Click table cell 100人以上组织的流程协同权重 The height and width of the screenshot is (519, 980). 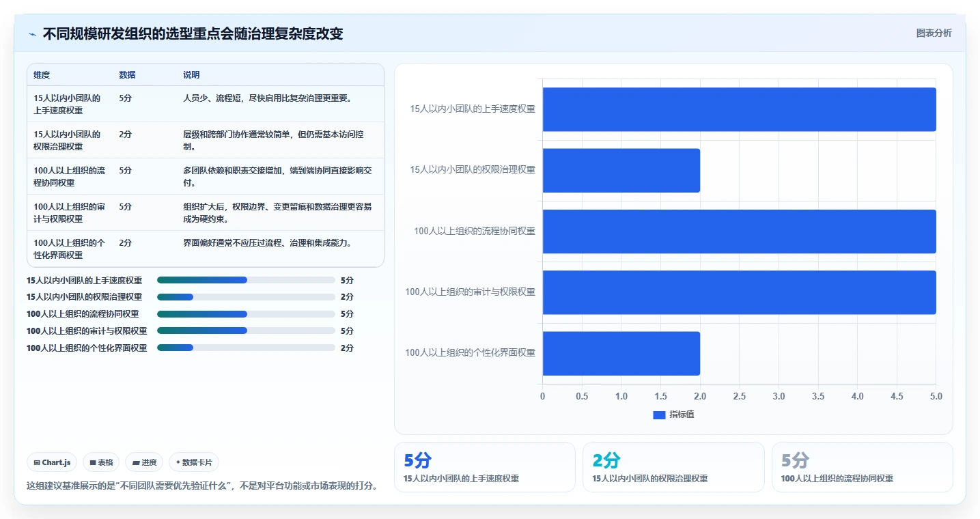(x=69, y=176)
